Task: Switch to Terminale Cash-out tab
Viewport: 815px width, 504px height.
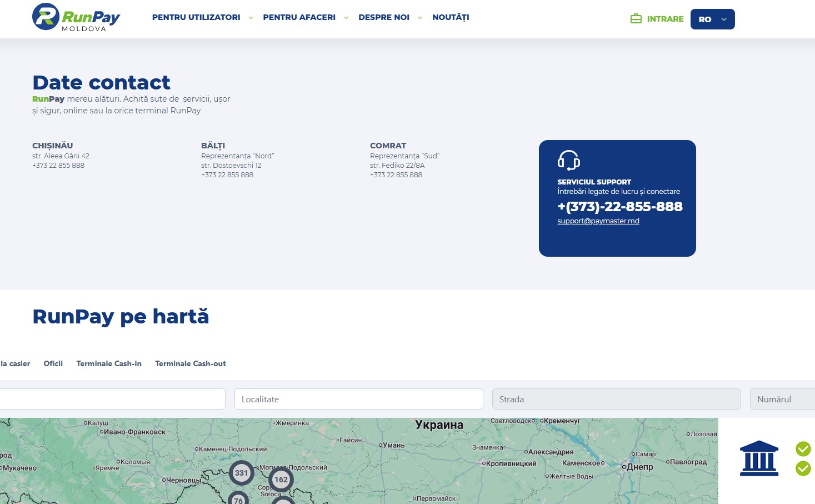Action: [191, 363]
